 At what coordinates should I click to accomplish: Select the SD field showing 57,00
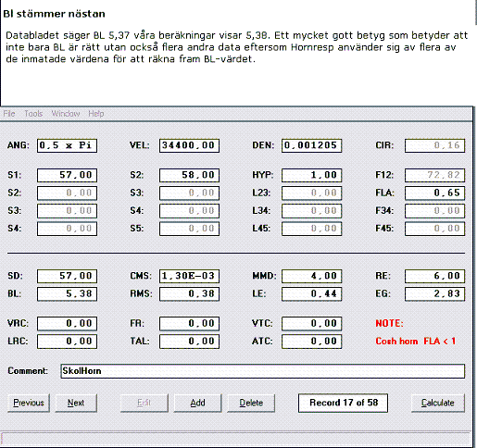click(67, 276)
